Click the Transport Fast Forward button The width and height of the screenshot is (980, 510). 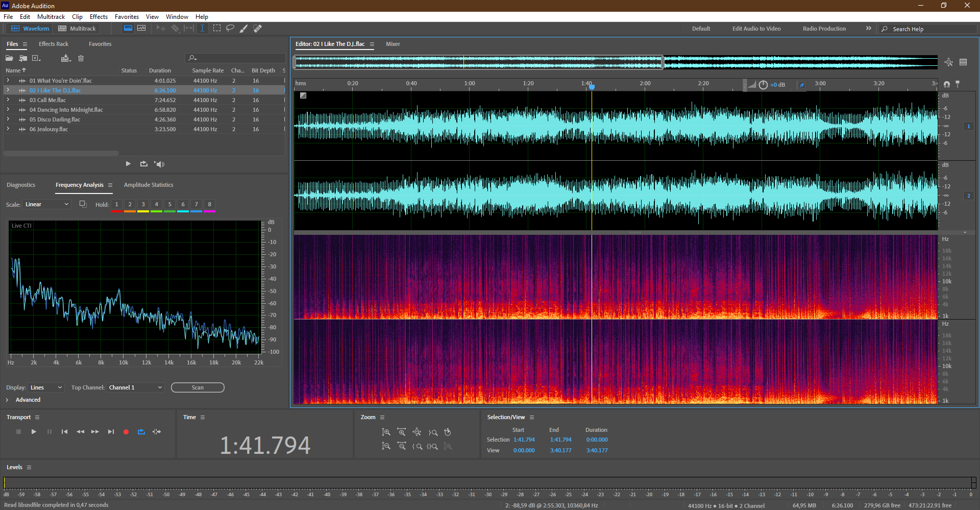tap(95, 432)
